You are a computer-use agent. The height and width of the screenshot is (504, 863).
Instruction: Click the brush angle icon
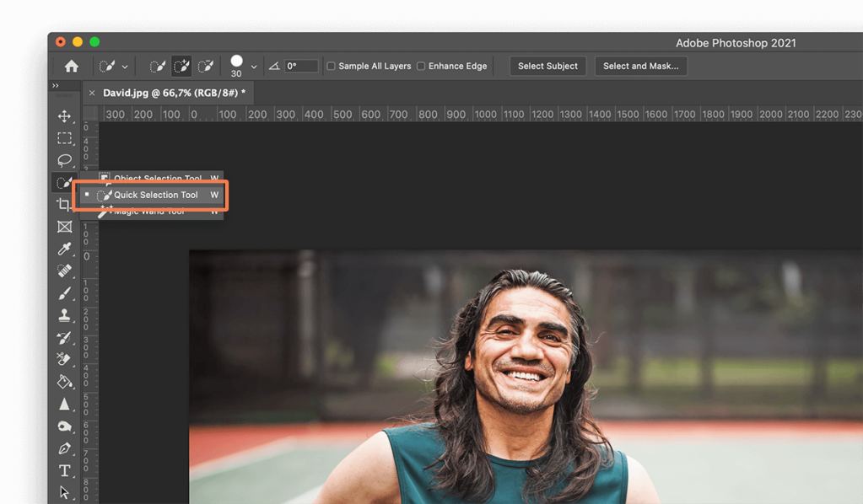pos(274,67)
